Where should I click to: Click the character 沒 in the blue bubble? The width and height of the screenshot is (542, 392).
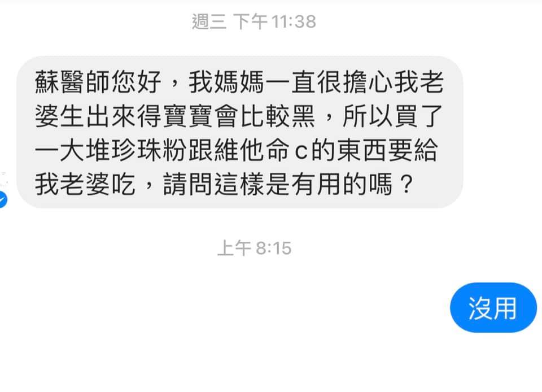(480, 308)
